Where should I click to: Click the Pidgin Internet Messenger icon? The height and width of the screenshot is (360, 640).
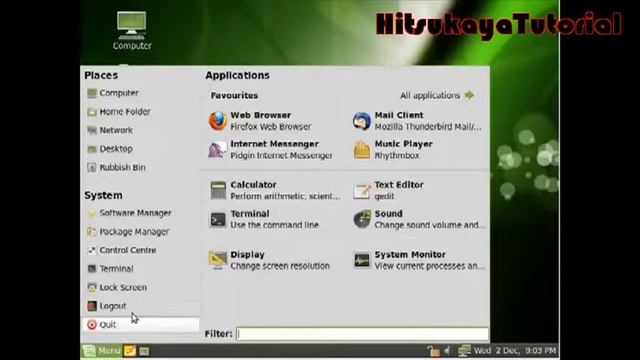[x=218, y=149]
